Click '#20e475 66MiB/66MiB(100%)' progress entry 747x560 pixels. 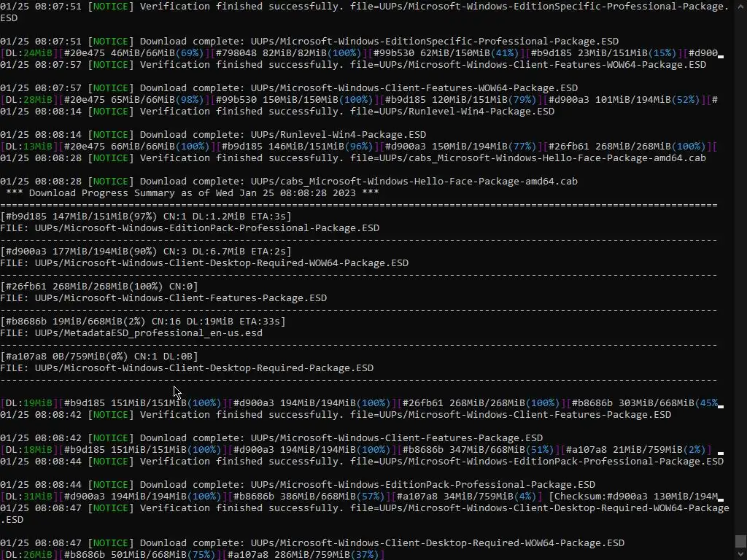[136, 146]
